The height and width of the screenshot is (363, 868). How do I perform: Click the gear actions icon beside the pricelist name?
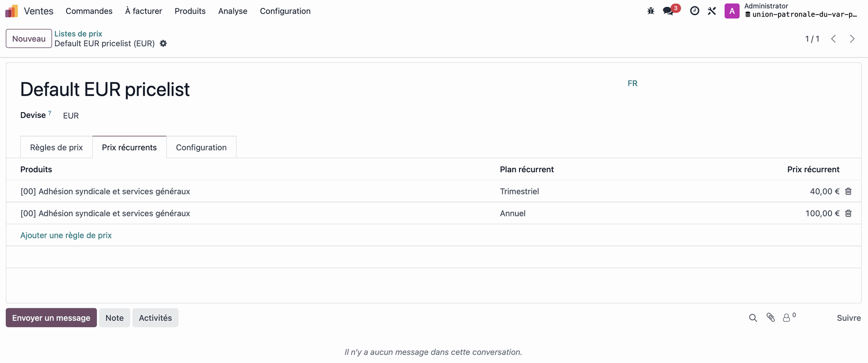[163, 43]
